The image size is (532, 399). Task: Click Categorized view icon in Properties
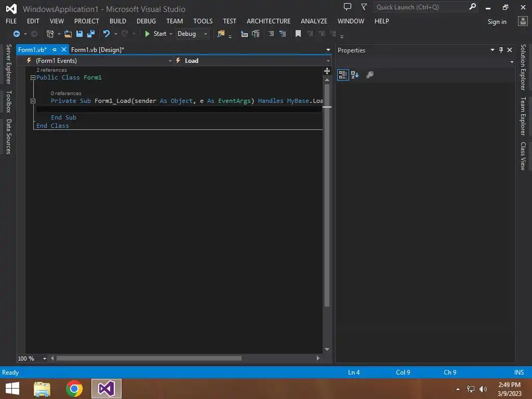click(343, 75)
